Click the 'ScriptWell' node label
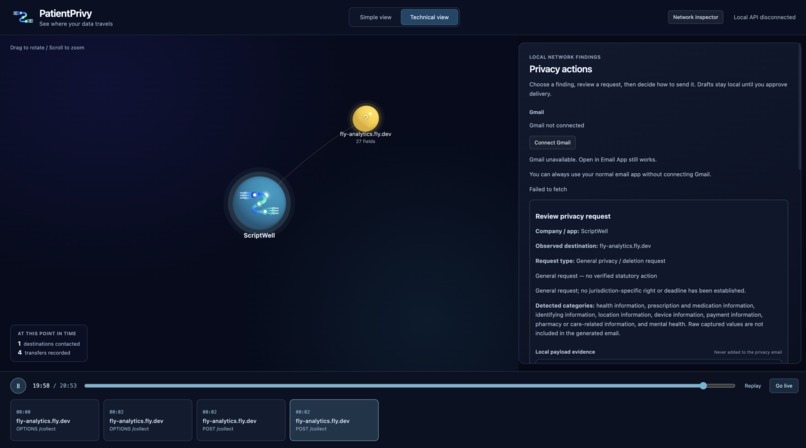 click(259, 235)
